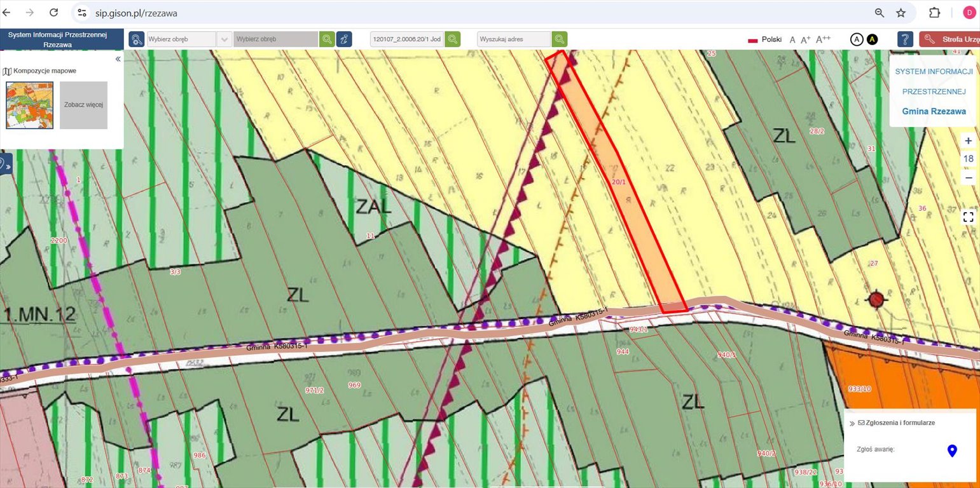
Task: Set largest font size A++
Action: click(x=824, y=39)
